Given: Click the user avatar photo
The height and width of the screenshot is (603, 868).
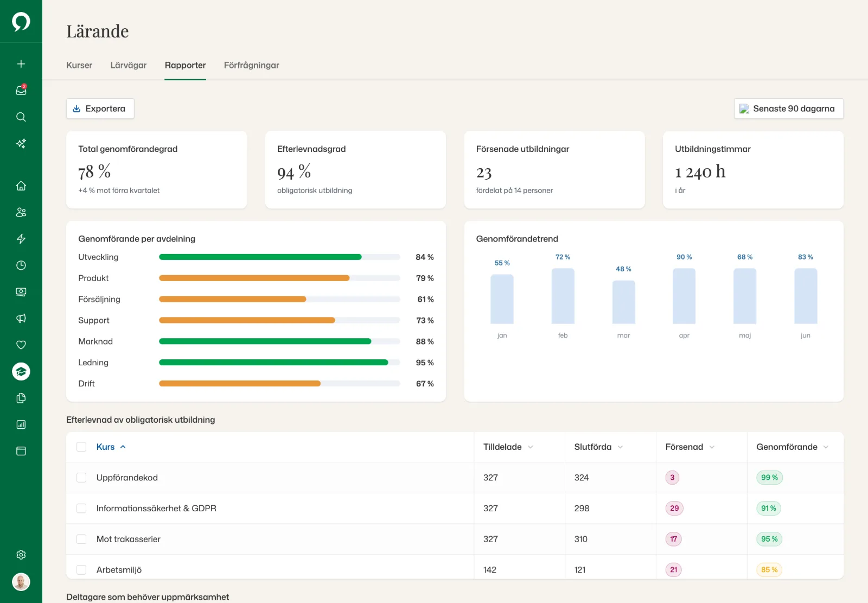Looking at the screenshot, I should pos(21,582).
